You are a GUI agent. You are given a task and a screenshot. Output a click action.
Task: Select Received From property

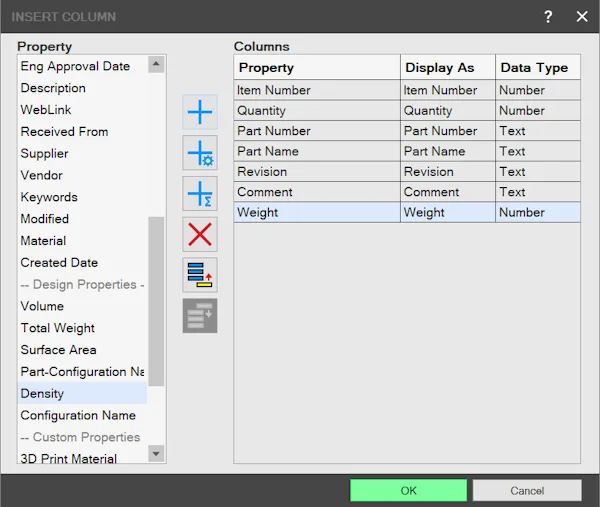[82, 132]
